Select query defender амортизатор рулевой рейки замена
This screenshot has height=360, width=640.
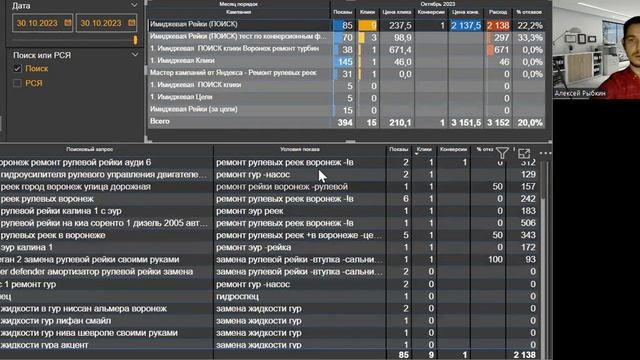(97, 272)
